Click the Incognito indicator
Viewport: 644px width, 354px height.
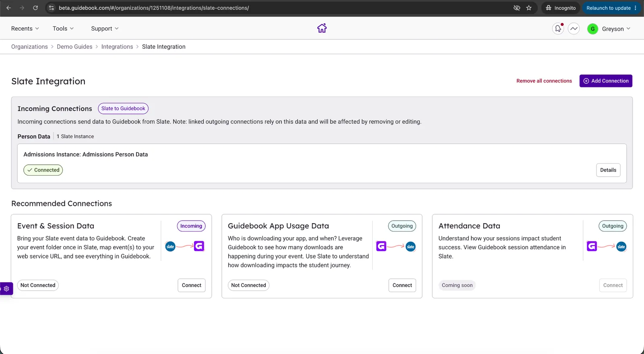coord(561,8)
